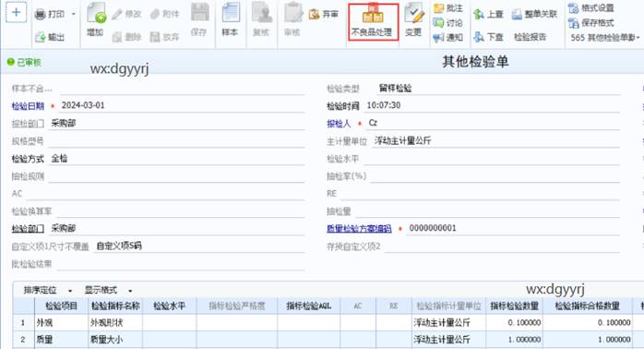This screenshot has height=349, width=644.
Task: Click the 检验项目 column header
Action: click(x=61, y=307)
